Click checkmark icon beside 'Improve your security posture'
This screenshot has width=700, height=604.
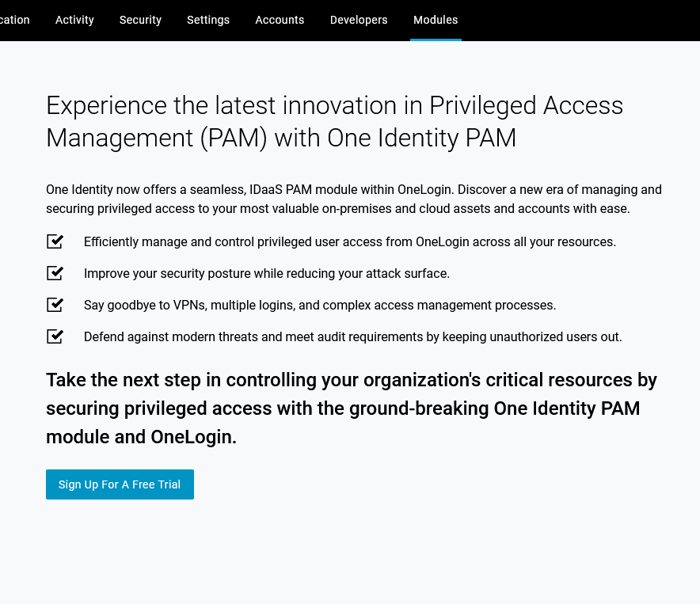(x=55, y=273)
